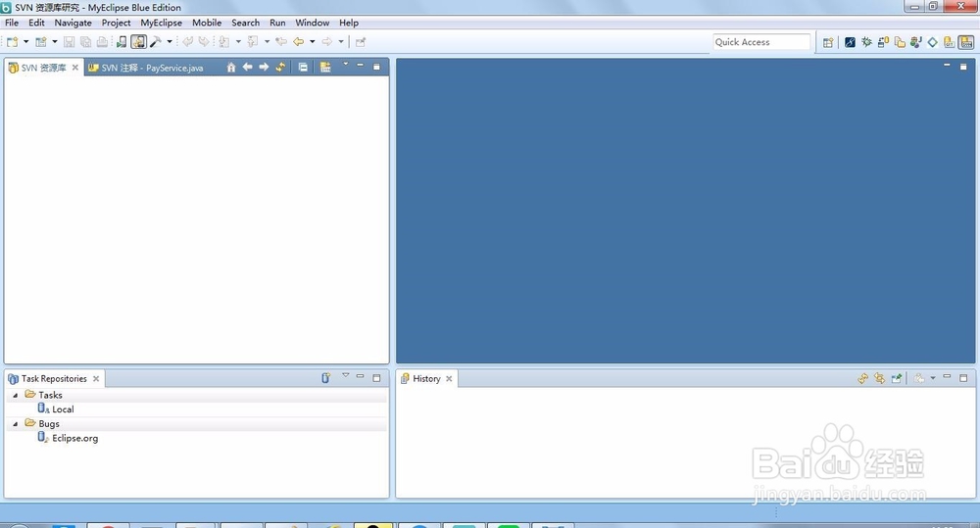The height and width of the screenshot is (528, 980).
Task: Switch to the Debug perspective bug icon
Action: [867, 42]
